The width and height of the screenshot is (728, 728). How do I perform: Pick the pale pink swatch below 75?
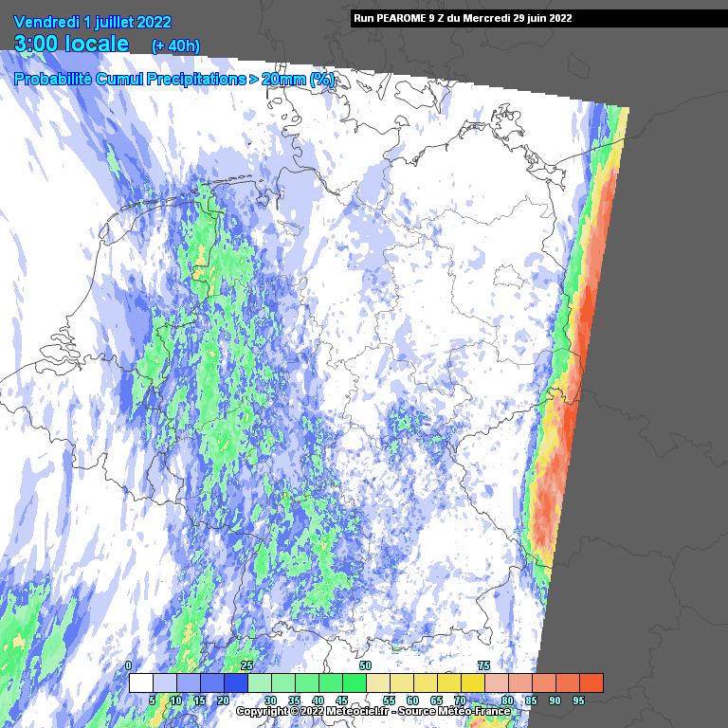496,682
